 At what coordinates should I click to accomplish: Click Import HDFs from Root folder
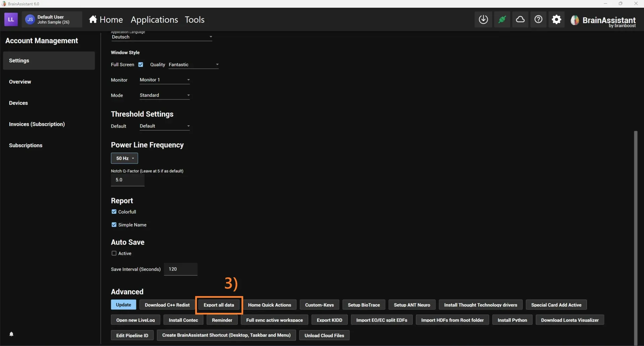pyautogui.click(x=452, y=320)
